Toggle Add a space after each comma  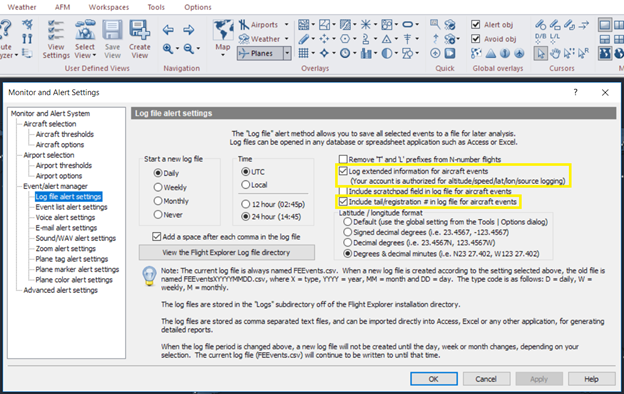(156, 237)
